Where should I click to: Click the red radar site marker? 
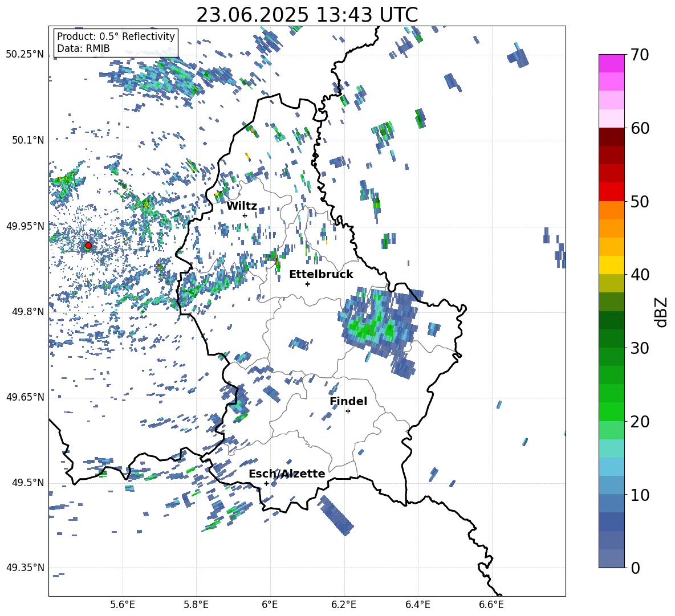point(88,246)
